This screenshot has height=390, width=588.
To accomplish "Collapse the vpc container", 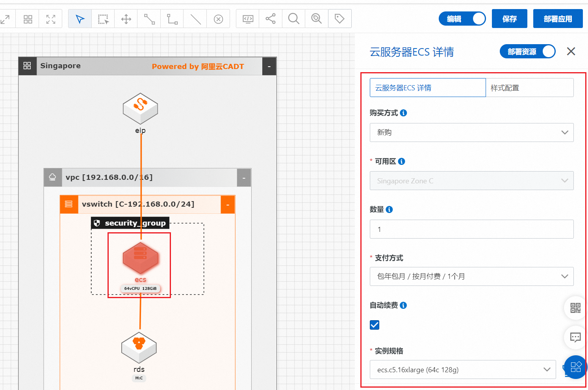I will 244,178.
